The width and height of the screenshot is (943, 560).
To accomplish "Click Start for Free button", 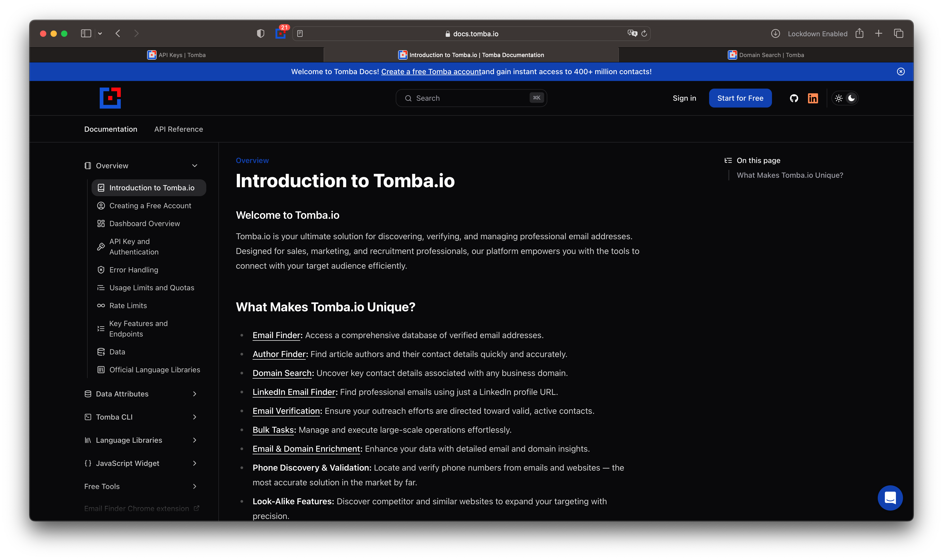I will tap(740, 98).
